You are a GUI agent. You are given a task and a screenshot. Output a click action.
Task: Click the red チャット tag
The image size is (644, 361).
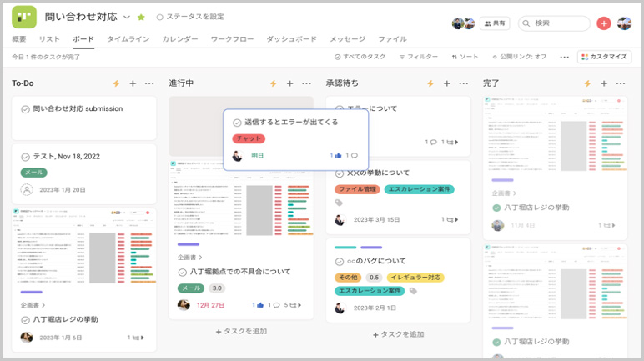[x=249, y=138]
